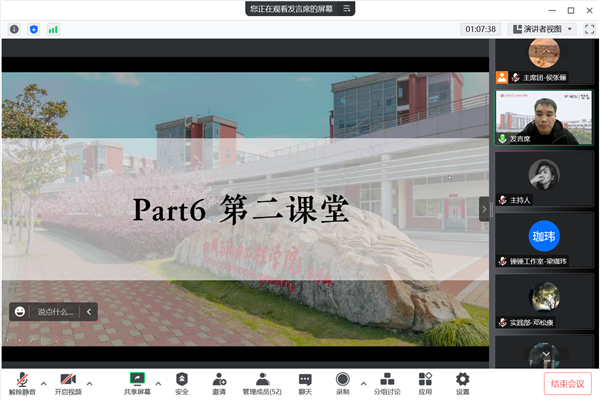Open the 演讲者视图 view dropdown
This screenshot has height=400, width=600.
click(x=544, y=29)
